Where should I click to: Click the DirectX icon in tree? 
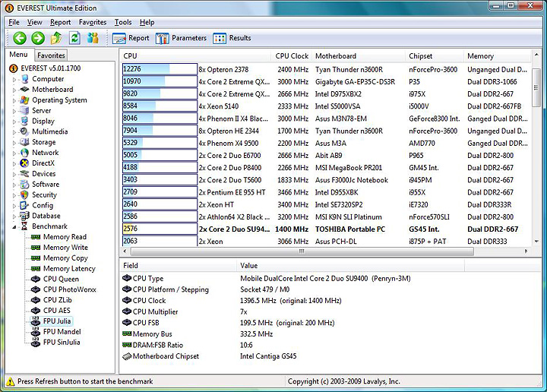click(x=24, y=163)
